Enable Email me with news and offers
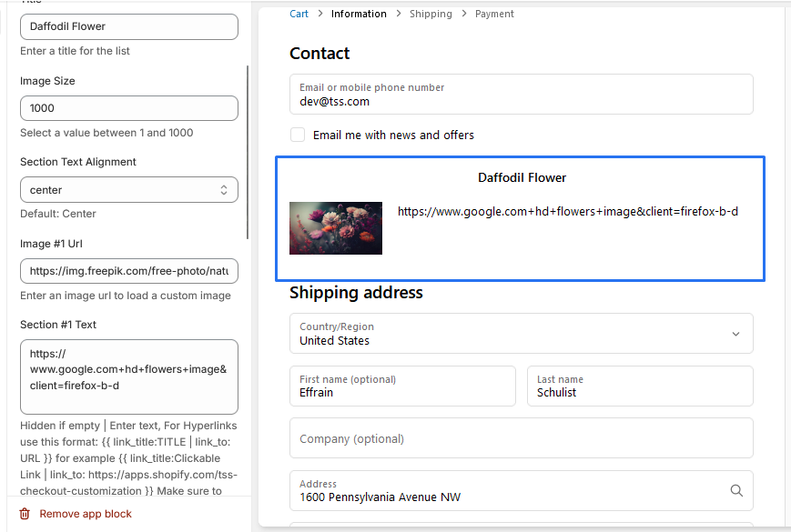 (298, 135)
